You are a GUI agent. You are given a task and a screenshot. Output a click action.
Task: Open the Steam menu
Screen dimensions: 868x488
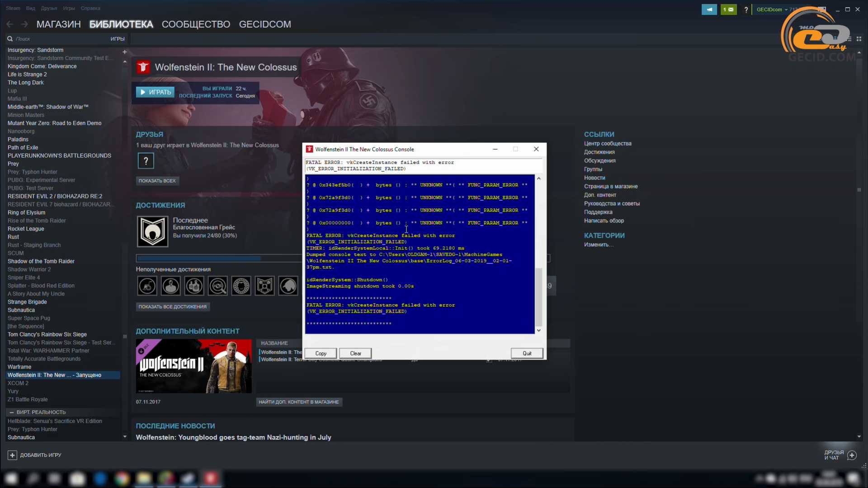point(13,8)
